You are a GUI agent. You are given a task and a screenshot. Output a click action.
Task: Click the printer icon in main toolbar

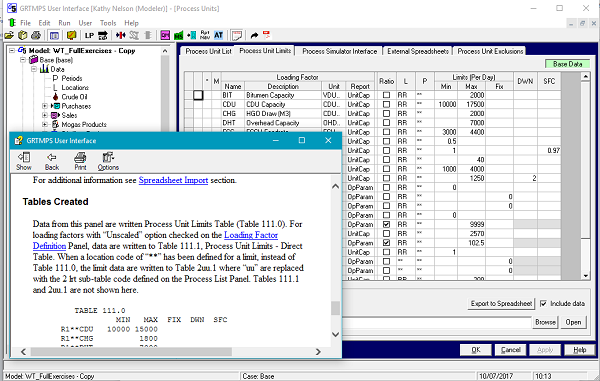pos(36,36)
